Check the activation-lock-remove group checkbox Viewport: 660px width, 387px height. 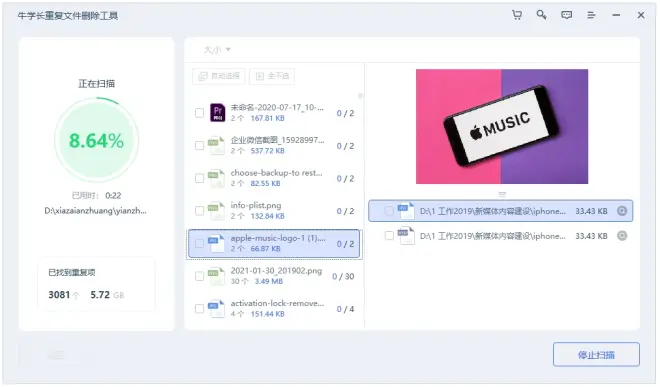click(200, 309)
